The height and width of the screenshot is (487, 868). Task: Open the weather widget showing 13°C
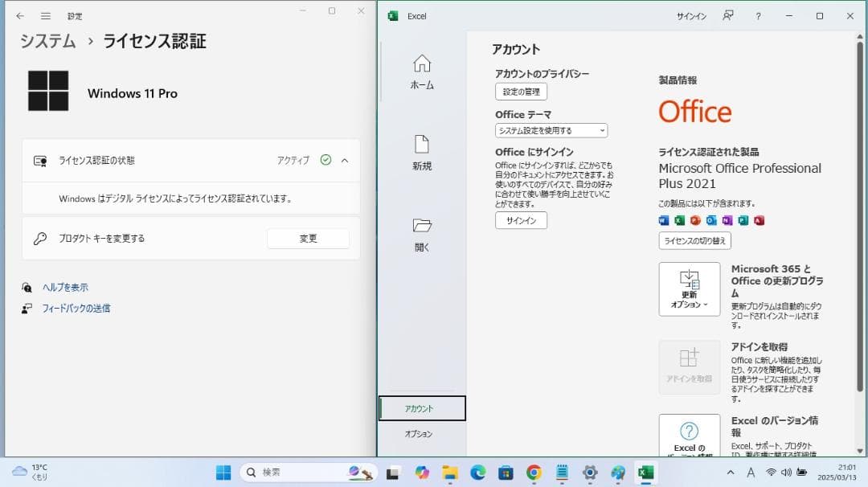click(x=31, y=472)
